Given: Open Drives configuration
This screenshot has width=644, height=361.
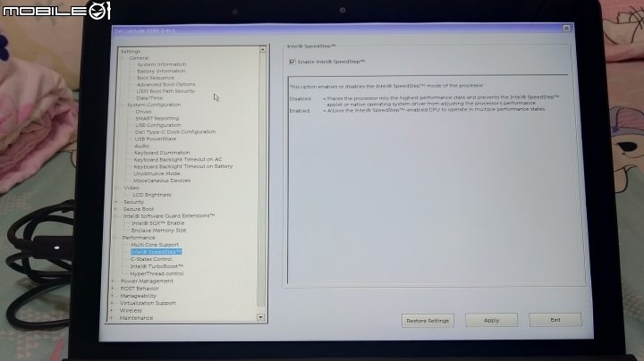Looking at the screenshot, I should click(x=143, y=112).
